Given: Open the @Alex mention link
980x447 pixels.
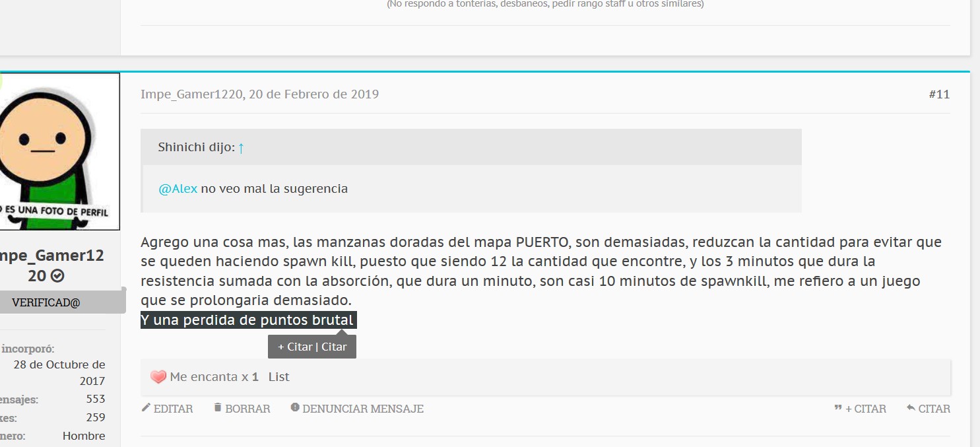Looking at the screenshot, I should click(178, 189).
